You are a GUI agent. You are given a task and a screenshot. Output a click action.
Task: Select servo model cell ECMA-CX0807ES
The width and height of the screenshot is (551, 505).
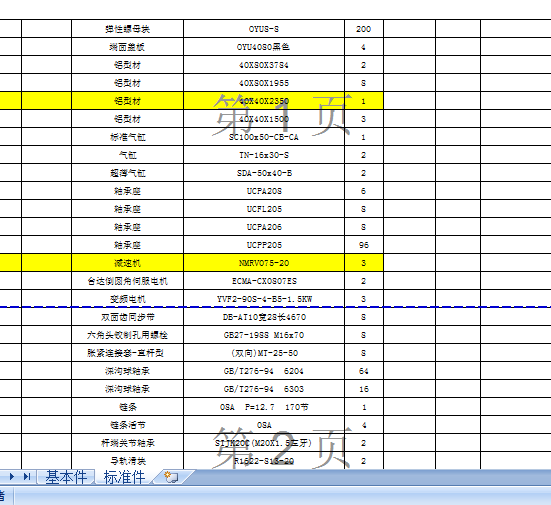[264, 281]
